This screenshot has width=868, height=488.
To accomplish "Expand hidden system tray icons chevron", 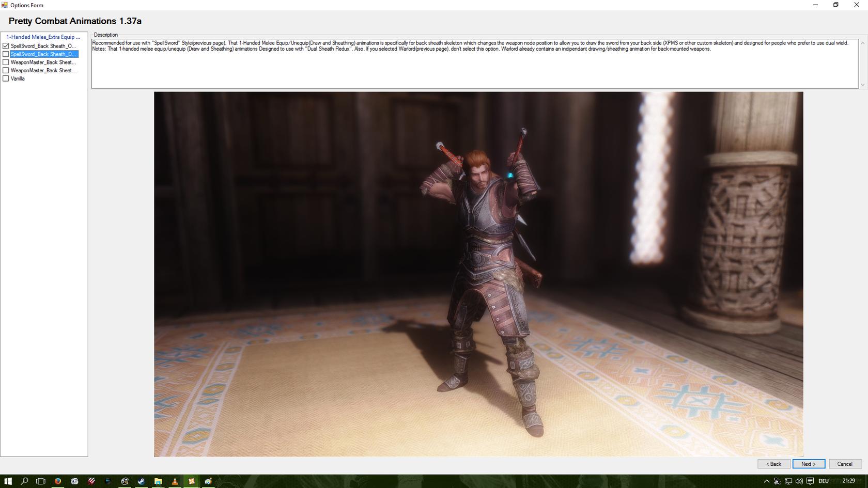I will coord(766,481).
